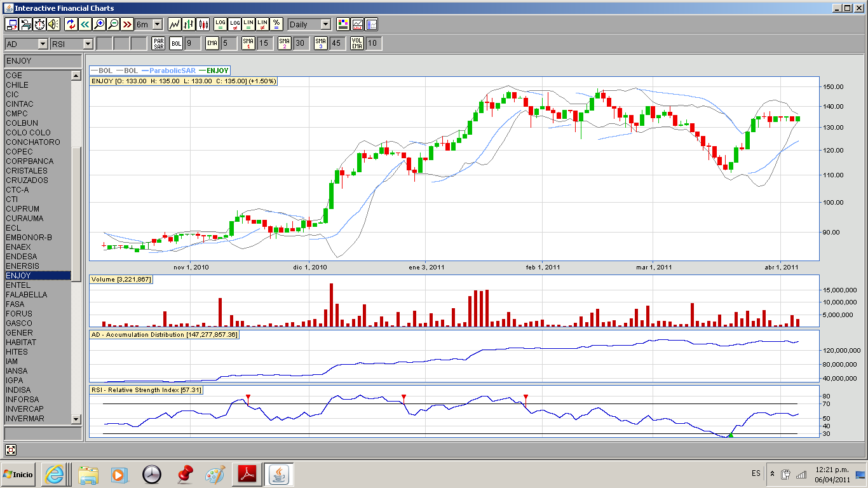
Task: Select LIN not-equal scale button
Action: click(262, 24)
